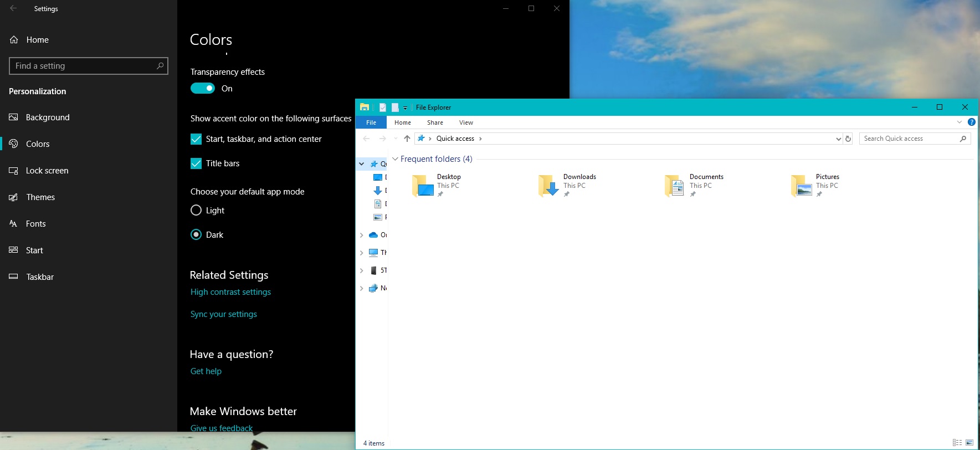This screenshot has height=450, width=980.
Task: Turn off Transparency effects toggle
Action: (203, 88)
